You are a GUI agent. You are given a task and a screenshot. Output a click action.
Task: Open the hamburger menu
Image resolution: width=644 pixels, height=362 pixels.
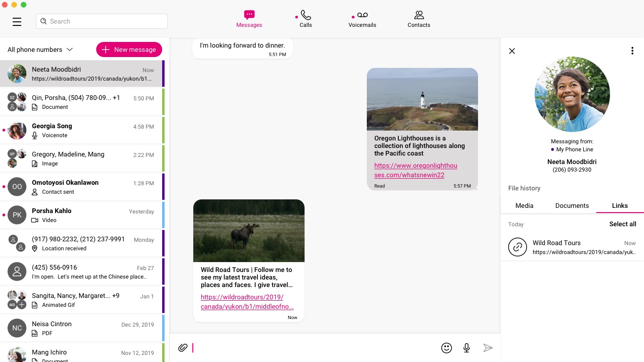tap(17, 22)
